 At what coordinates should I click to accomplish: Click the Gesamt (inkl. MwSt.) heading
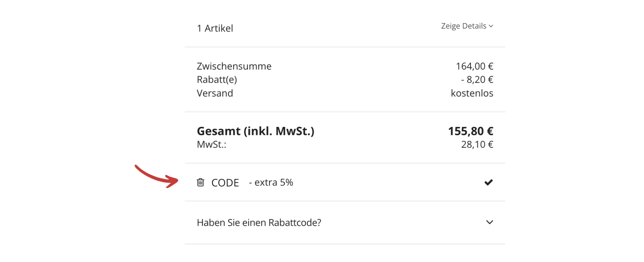coord(256,131)
